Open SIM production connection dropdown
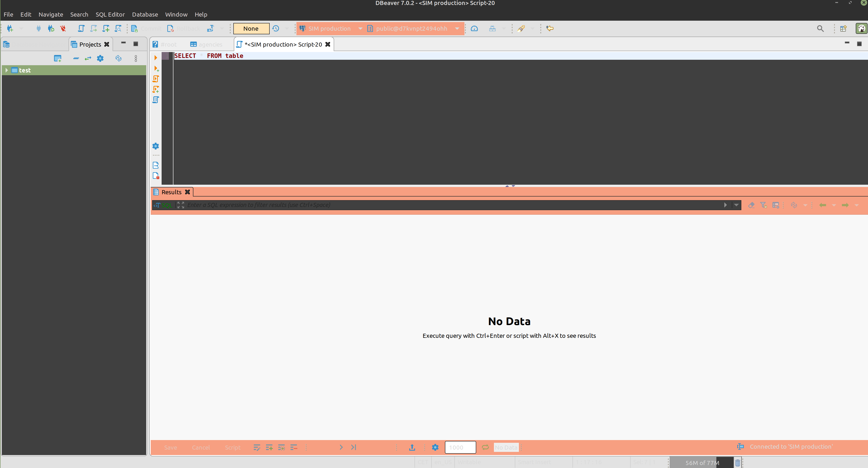Screen dimensions: 868x468 [330, 29]
